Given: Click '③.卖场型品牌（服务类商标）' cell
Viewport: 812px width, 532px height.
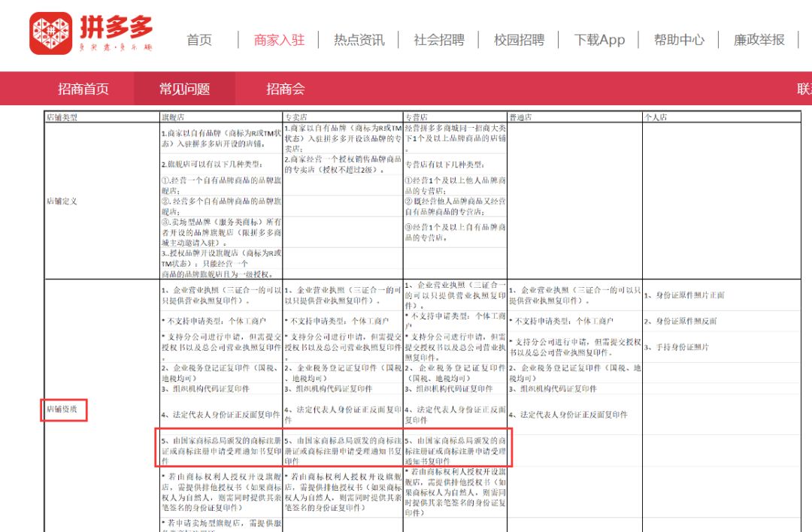Looking at the screenshot, I should click(x=221, y=232).
